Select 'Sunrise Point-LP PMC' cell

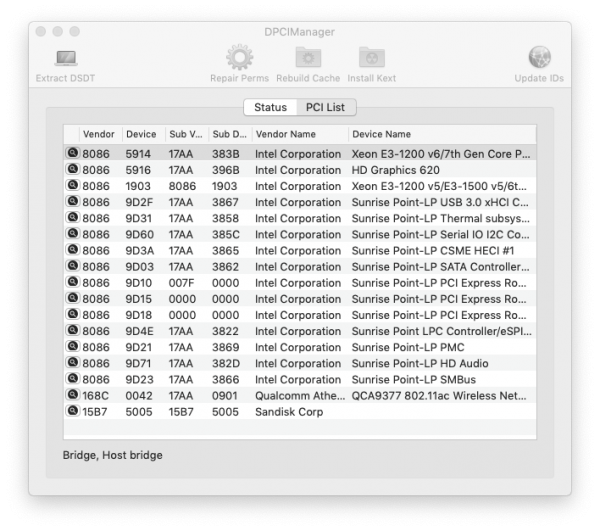[x=408, y=347]
